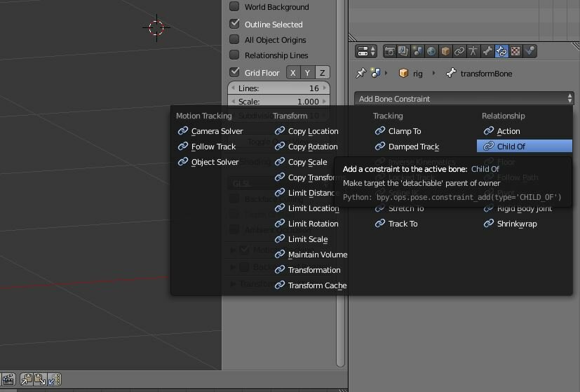Click chain icon next to Transformation
Viewport: 580px width, 392px height.
pos(280,269)
